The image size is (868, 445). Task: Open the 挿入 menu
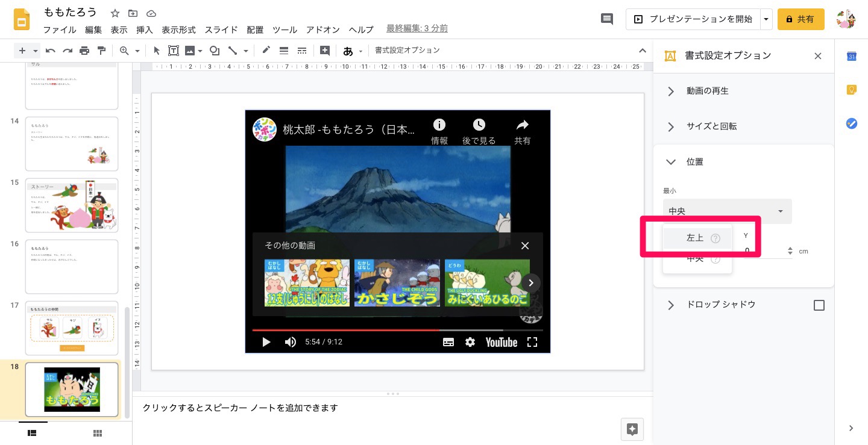(144, 29)
